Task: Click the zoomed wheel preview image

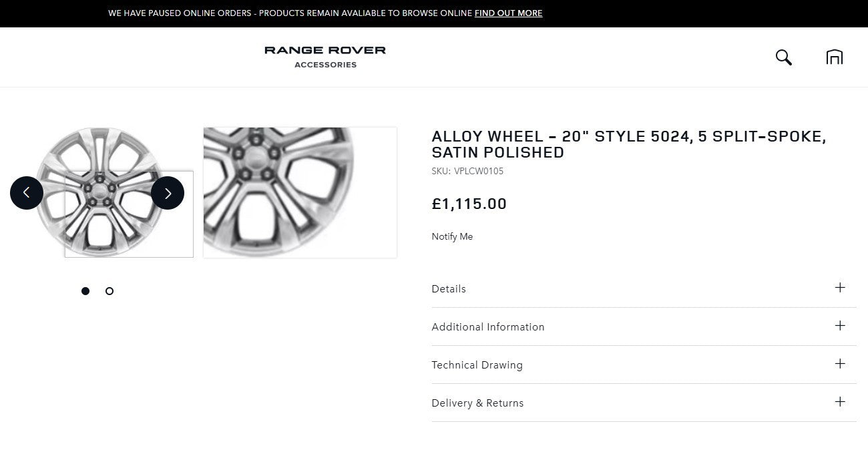Action: click(300, 192)
